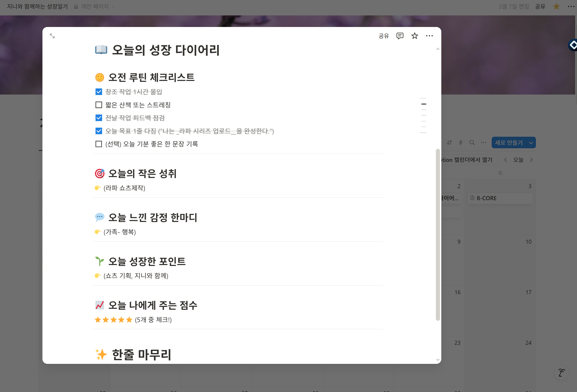Click the modal's vertical scrollbar thumb
The image size is (577, 392).
click(x=438, y=234)
